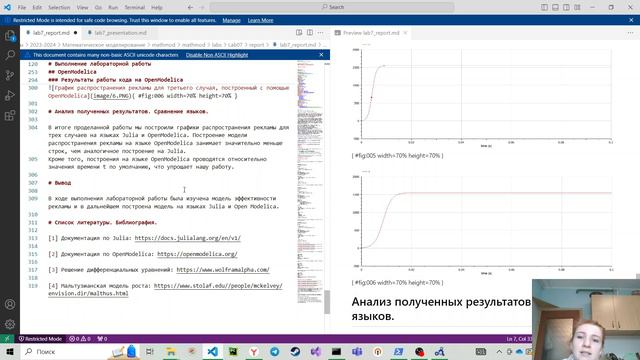Viewport: 640px width, 360px height.
Task: Open the Terminal menu
Action: point(135,7)
